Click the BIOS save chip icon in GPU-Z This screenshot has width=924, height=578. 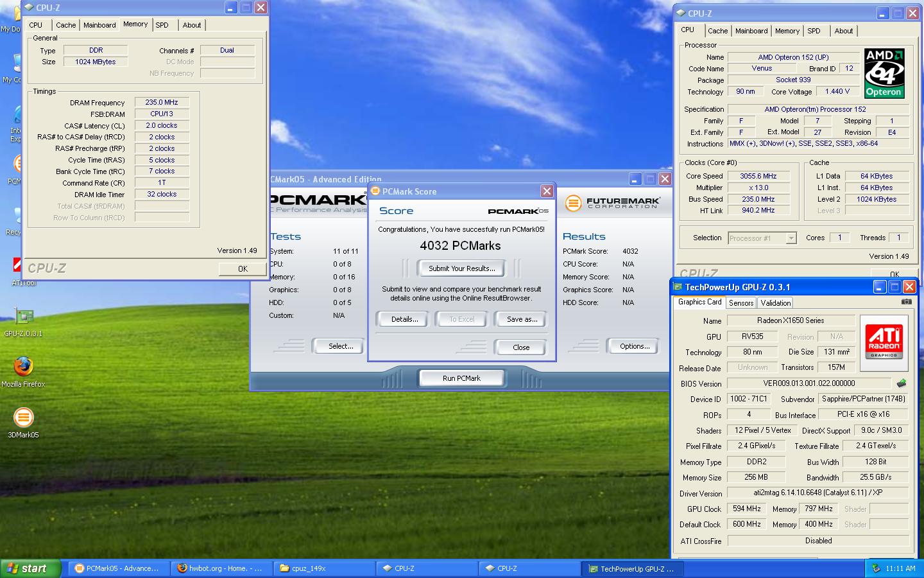coord(902,383)
